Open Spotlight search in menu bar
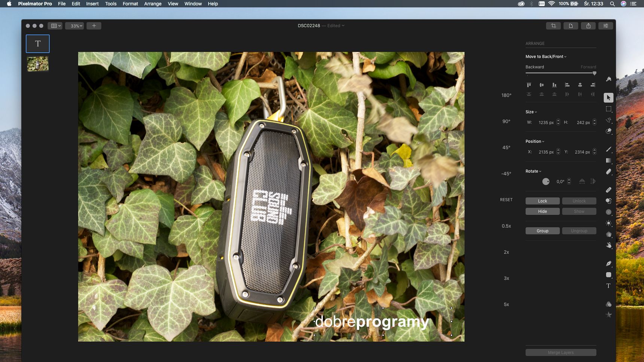This screenshot has width=644, height=362. pos(612,4)
